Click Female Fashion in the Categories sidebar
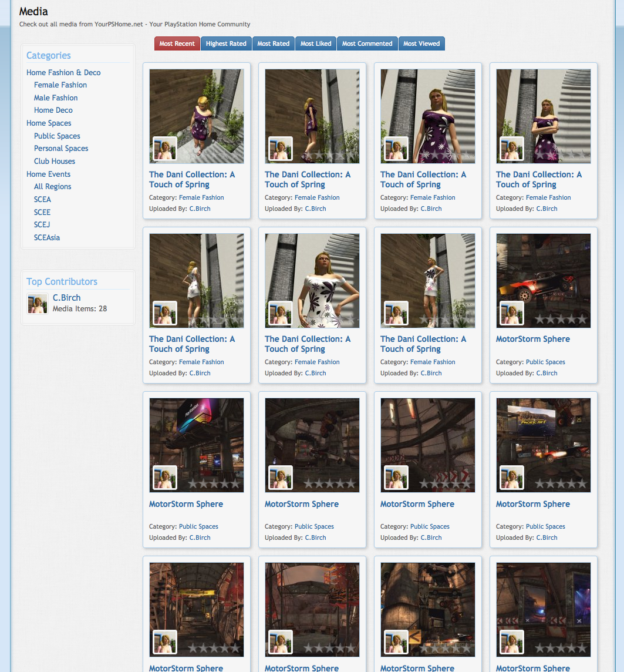The width and height of the screenshot is (624, 672). pos(60,85)
